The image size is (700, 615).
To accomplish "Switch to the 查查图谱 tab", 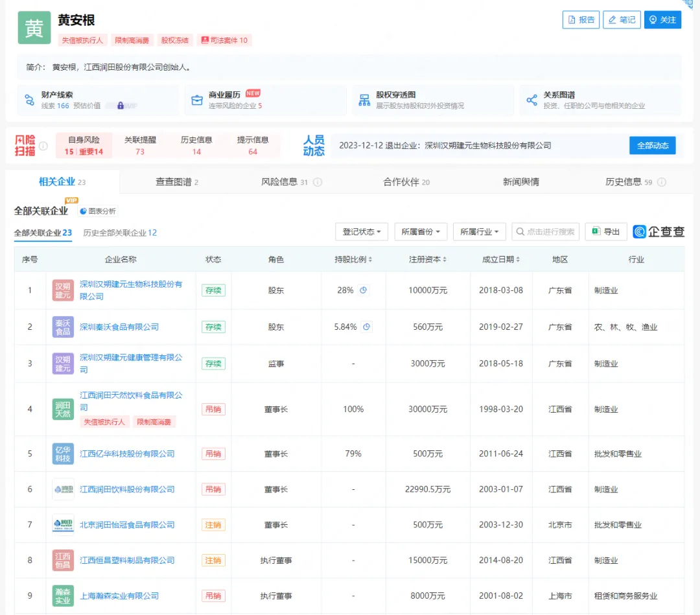I will coord(177,181).
